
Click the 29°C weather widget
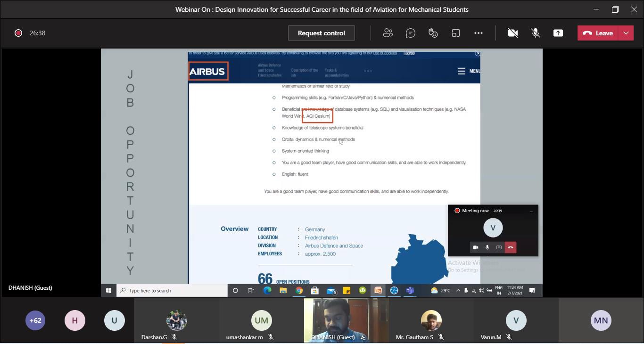[x=441, y=290]
